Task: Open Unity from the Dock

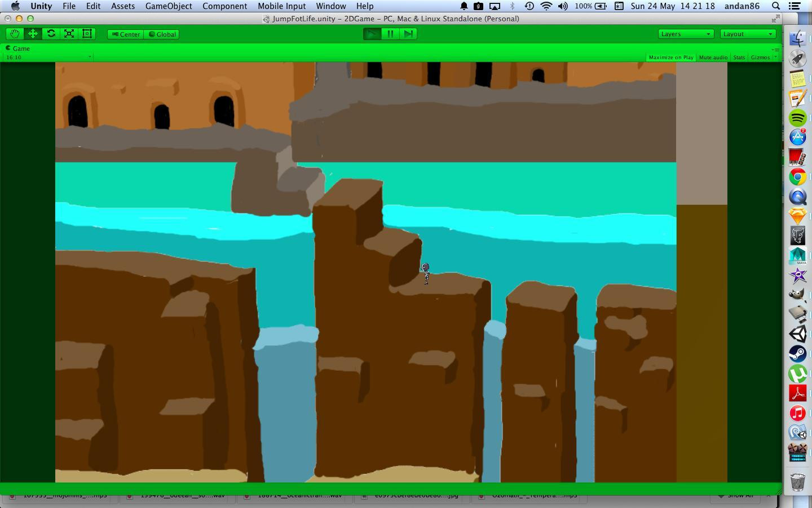Action: pyautogui.click(x=797, y=334)
